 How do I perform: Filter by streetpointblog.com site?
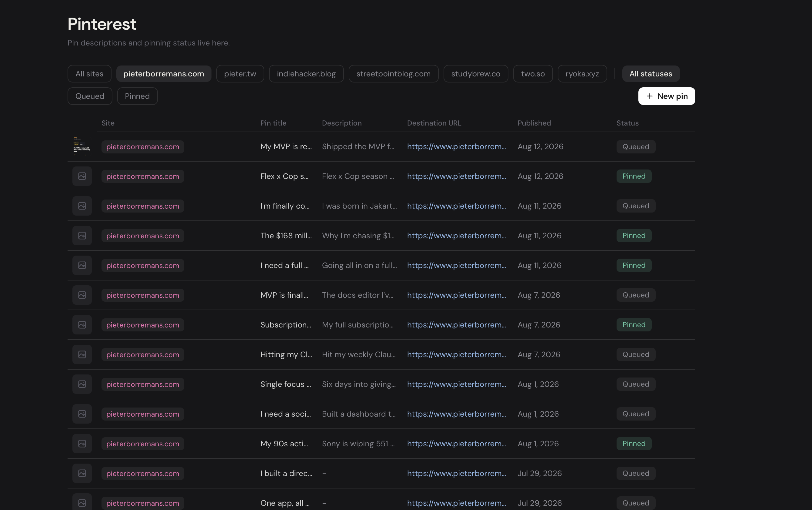(393, 74)
